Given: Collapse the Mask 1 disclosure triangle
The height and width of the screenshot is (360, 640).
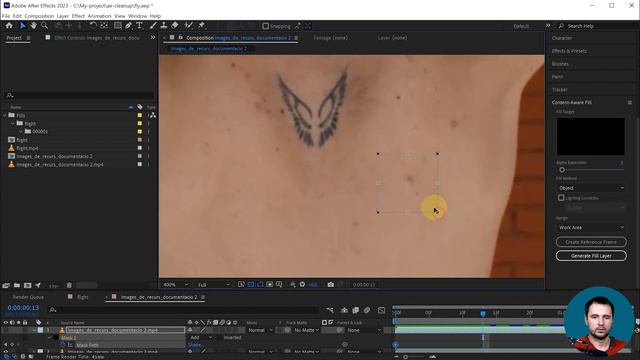Looking at the screenshot, I should [x=49, y=338].
